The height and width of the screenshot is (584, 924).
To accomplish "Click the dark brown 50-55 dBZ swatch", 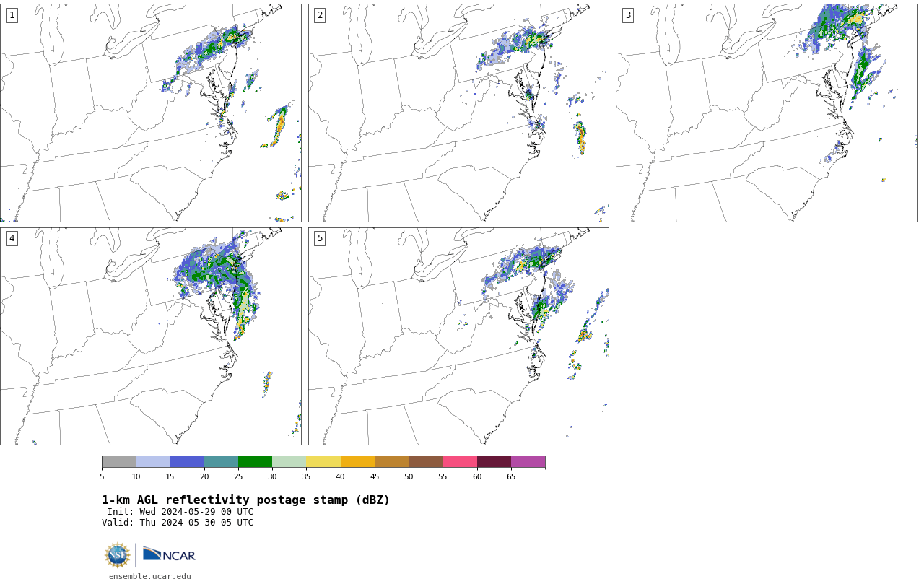I will coord(425,462).
